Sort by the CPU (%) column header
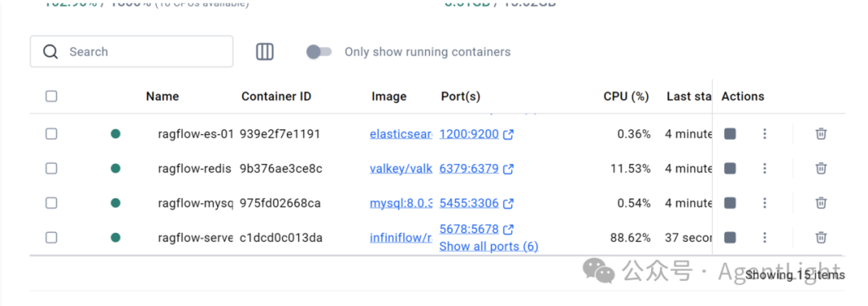This screenshot has width=868, height=306. click(x=626, y=96)
